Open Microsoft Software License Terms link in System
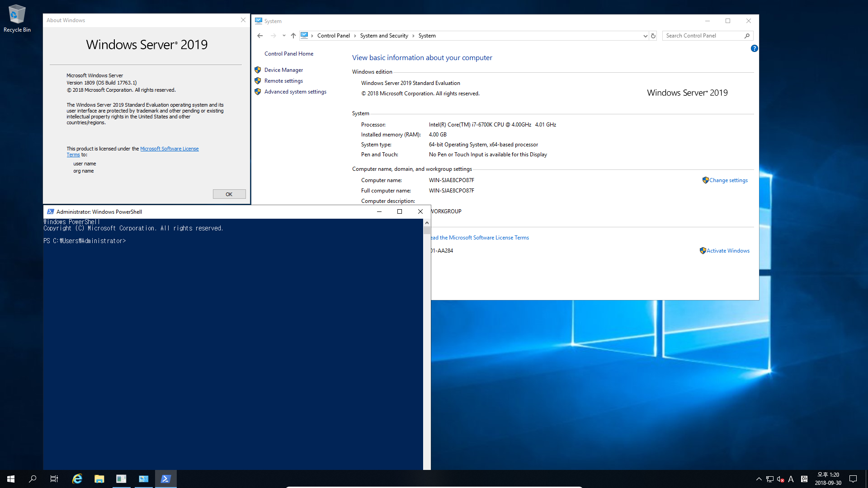868x488 pixels. tap(480, 238)
